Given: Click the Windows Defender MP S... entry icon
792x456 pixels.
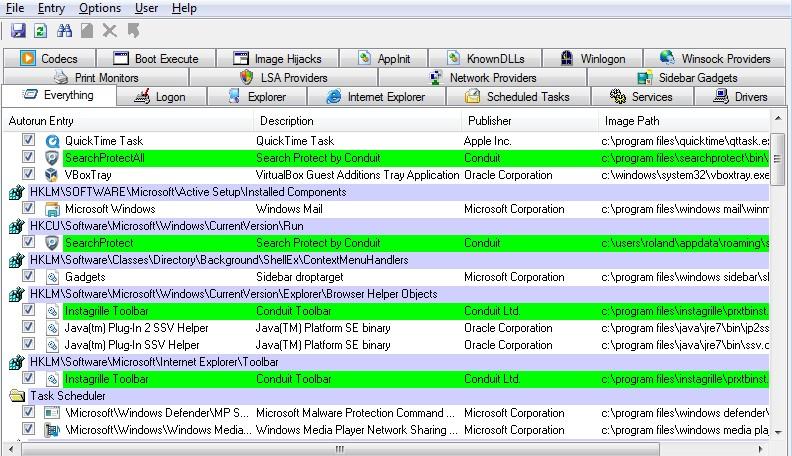Looking at the screenshot, I should tap(52, 413).
